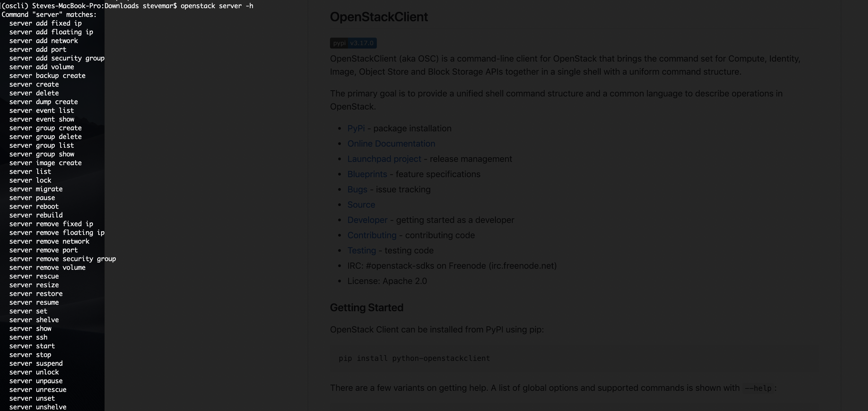
Task: Click 'server group delete' terminal line
Action: tap(45, 137)
